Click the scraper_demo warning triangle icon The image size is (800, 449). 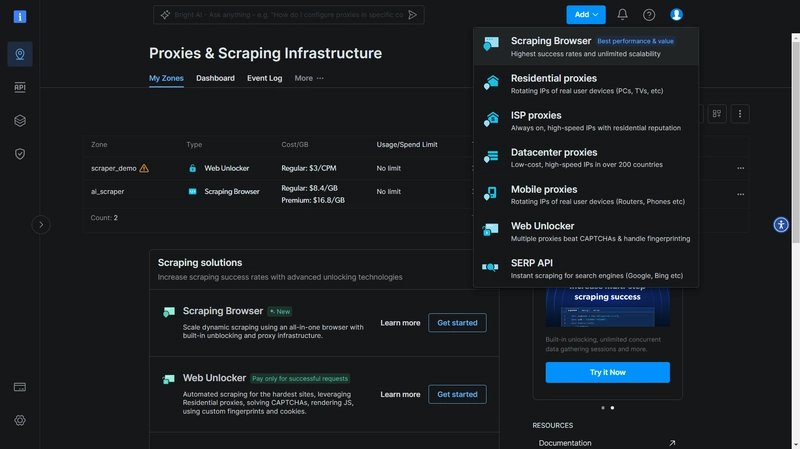pos(144,168)
